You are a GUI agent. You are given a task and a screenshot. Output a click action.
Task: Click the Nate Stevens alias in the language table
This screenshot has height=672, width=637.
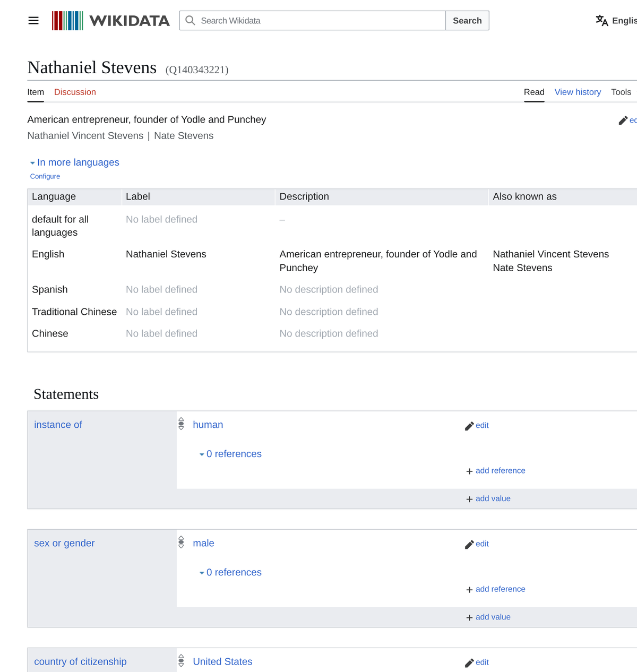tap(522, 268)
